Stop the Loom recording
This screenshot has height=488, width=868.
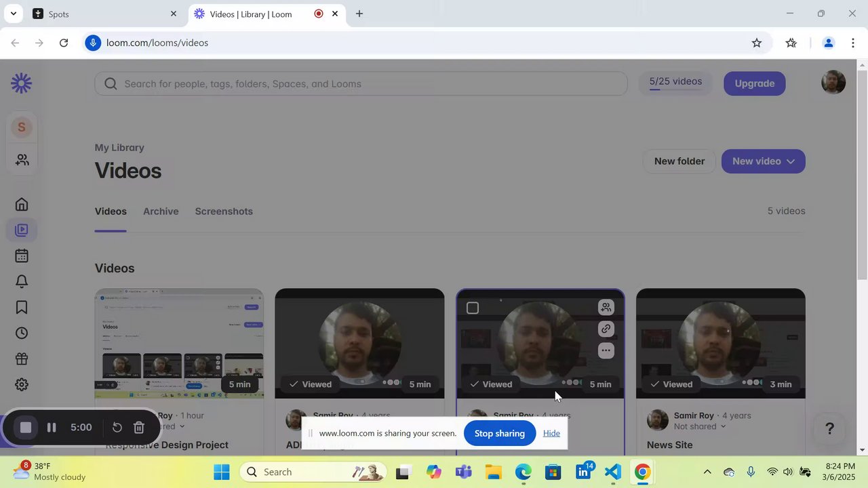pos(26,428)
